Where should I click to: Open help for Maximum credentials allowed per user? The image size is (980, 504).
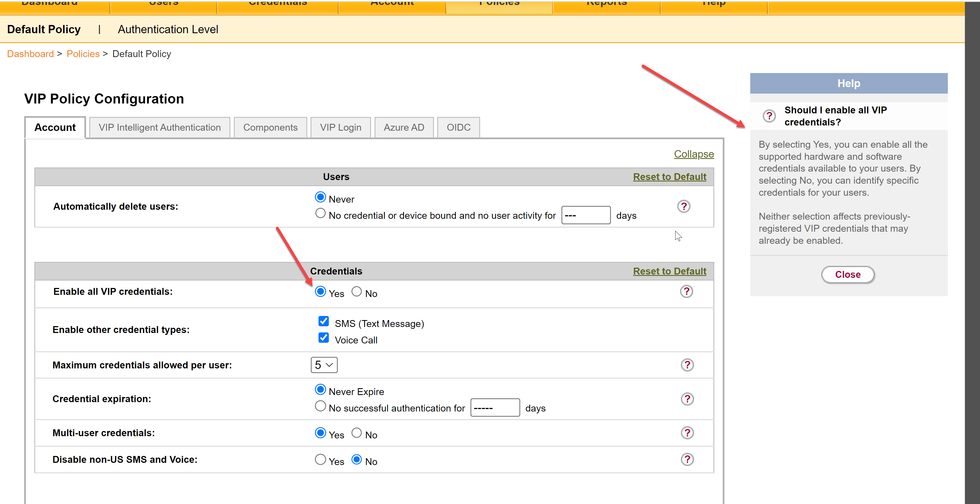687,365
